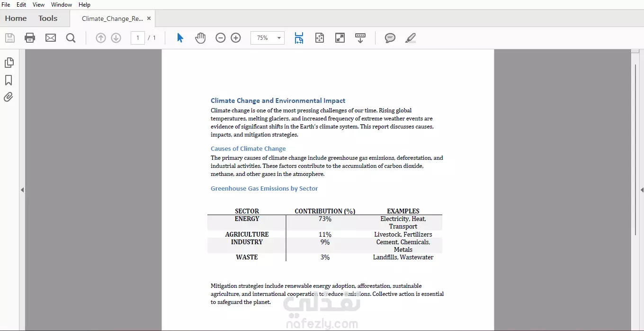Open the Edit menu

21,5
